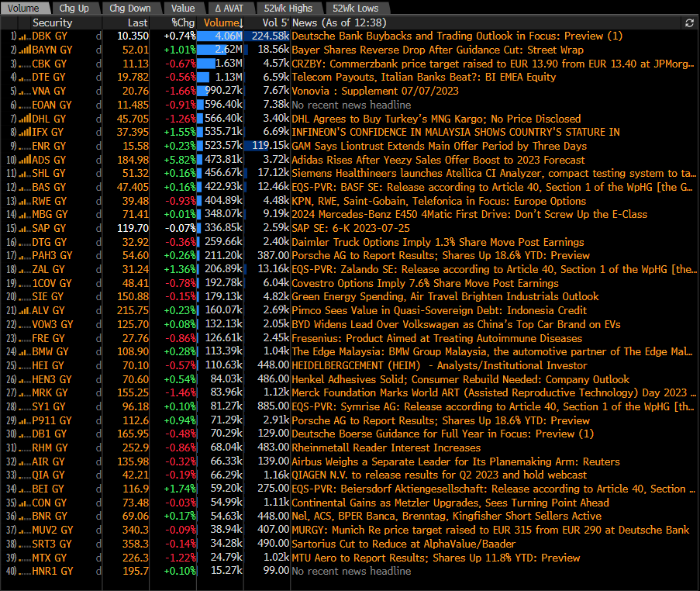Open the signal-bars chart icon for MBG GY
This screenshot has height=591, width=700.
click(25, 215)
